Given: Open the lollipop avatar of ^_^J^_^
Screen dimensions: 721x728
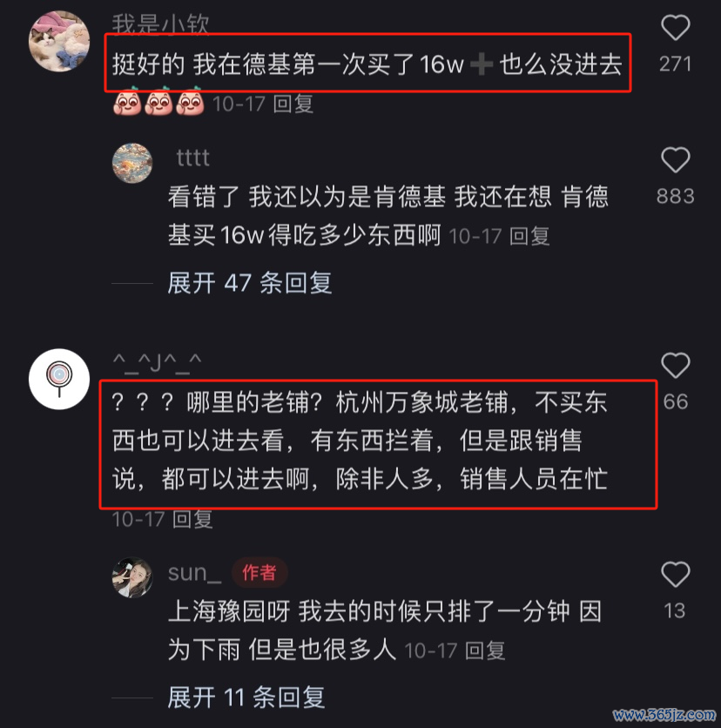Looking at the screenshot, I should click(59, 379).
